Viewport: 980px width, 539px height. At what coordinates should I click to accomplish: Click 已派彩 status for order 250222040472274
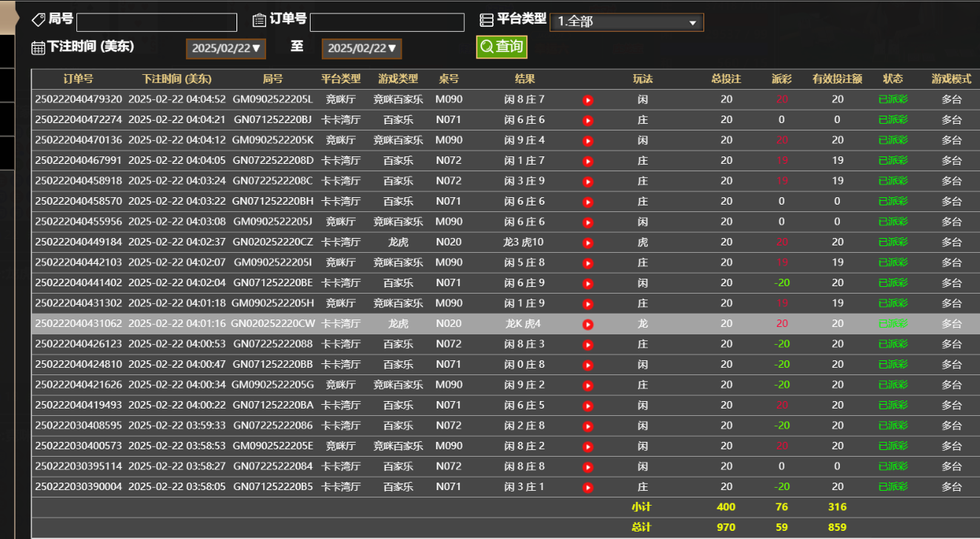click(893, 119)
